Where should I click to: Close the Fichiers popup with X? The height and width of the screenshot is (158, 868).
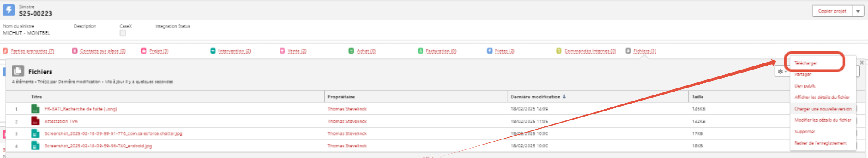862,63
